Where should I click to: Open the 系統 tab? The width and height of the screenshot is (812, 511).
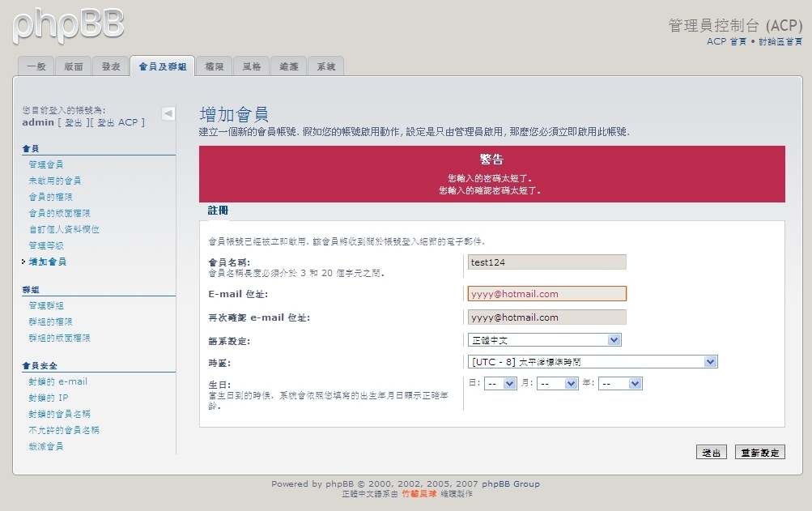click(326, 66)
